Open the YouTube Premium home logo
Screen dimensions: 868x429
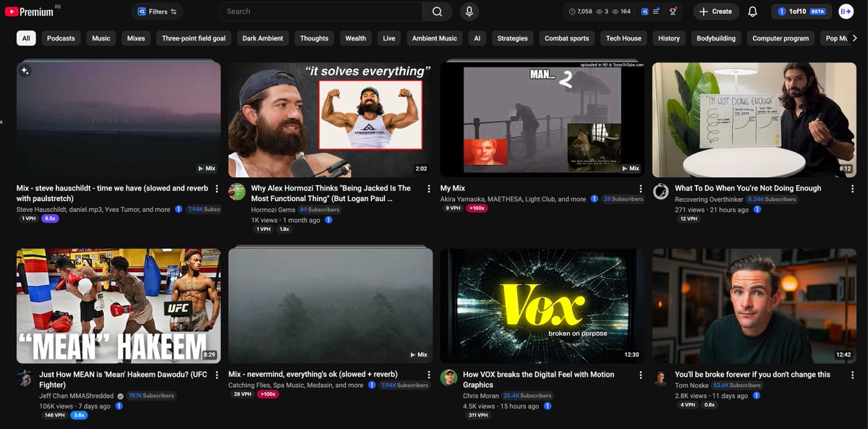[x=29, y=12]
